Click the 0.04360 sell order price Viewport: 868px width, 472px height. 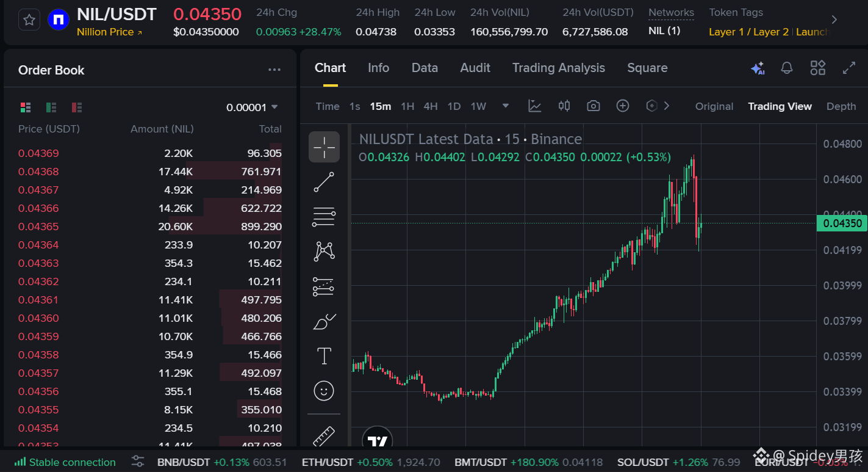point(38,318)
